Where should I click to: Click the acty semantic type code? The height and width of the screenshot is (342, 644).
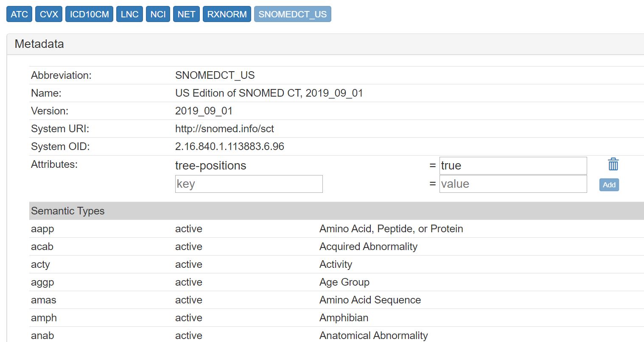pos(40,264)
